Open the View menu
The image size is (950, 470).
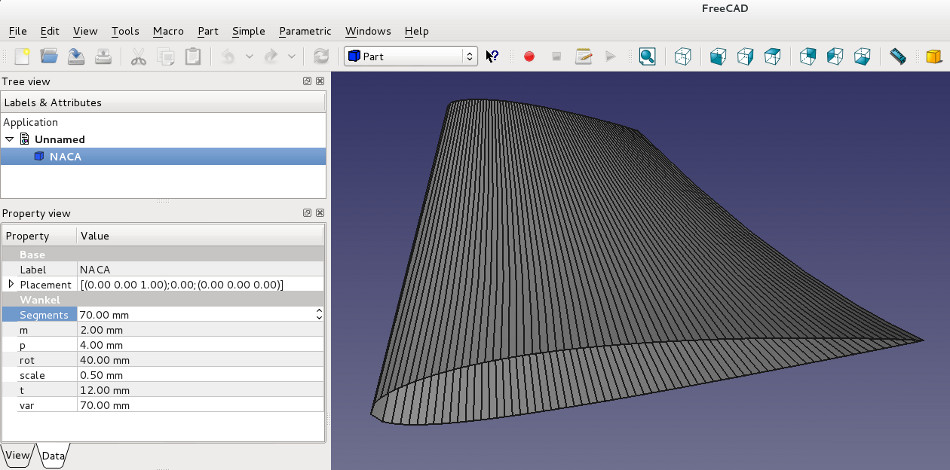[x=85, y=31]
